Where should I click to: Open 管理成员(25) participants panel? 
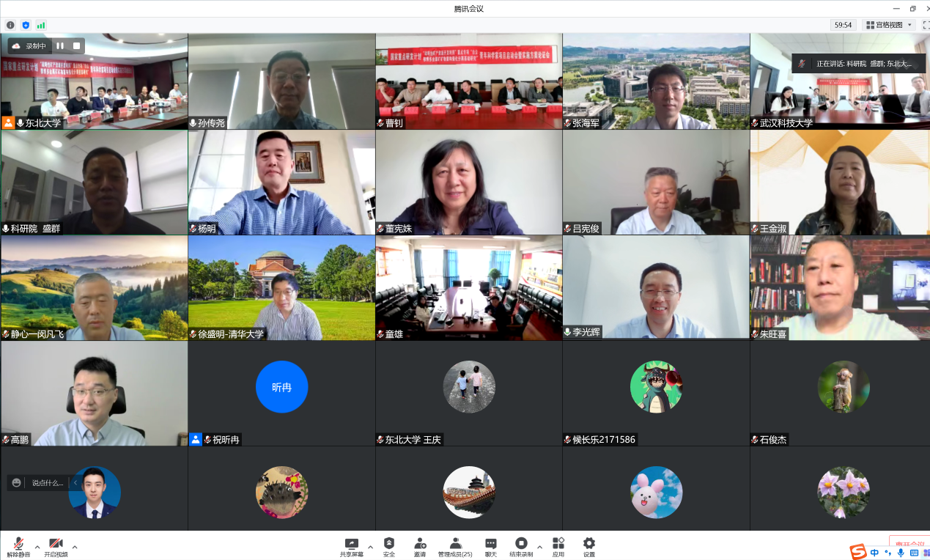pyautogui.click(x=455, y=546)
